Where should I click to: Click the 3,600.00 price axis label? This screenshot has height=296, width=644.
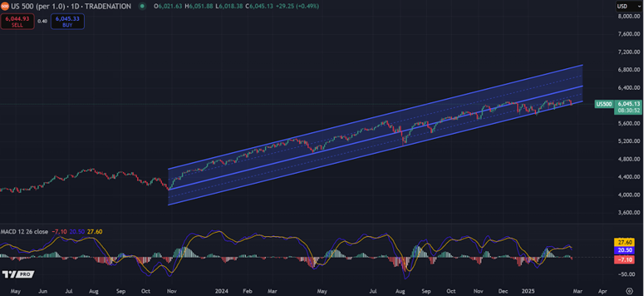pyautogui.click(x=629, y=213)
